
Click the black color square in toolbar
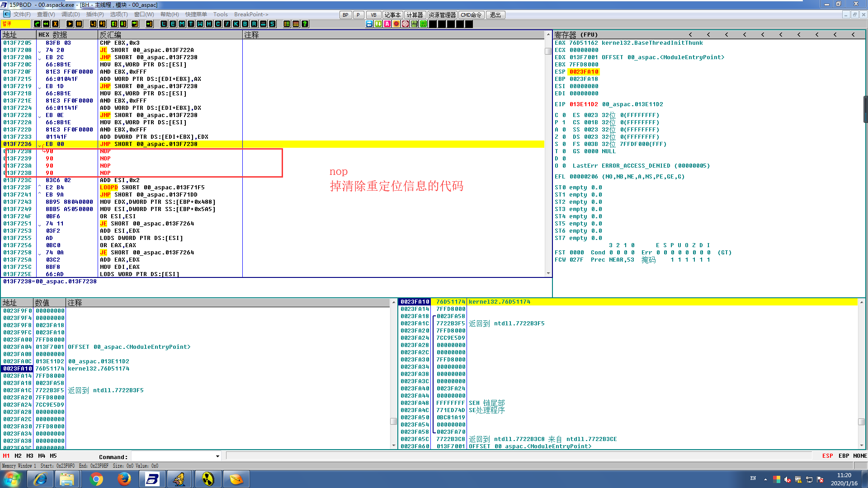[433, 24]
